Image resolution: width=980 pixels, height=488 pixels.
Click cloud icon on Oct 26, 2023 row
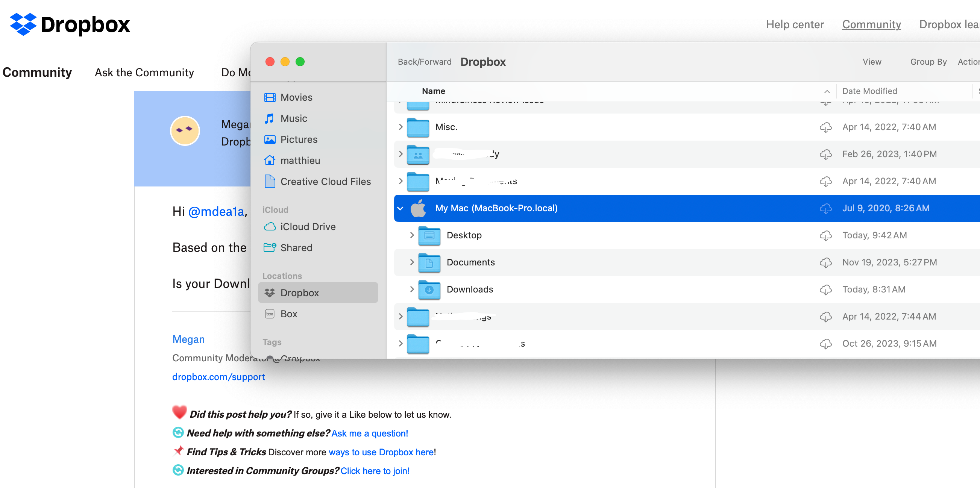[x=825, y=344]
